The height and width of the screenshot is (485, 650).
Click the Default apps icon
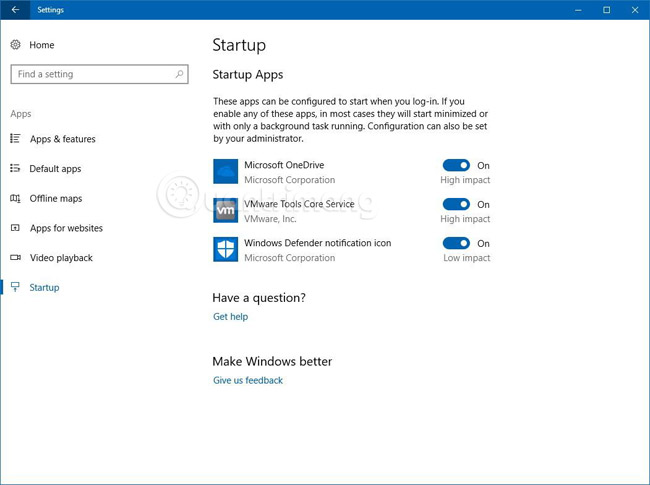[x=15, y=168]
